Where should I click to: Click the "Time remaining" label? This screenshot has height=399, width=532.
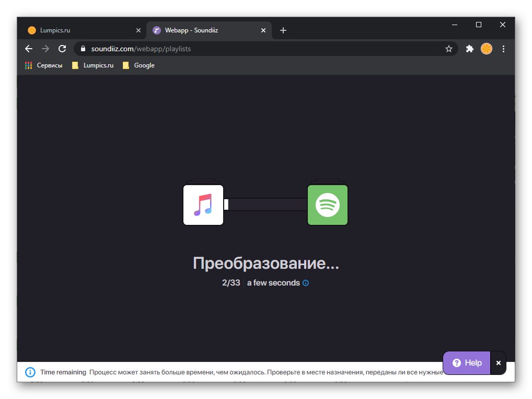pos(63,372)
